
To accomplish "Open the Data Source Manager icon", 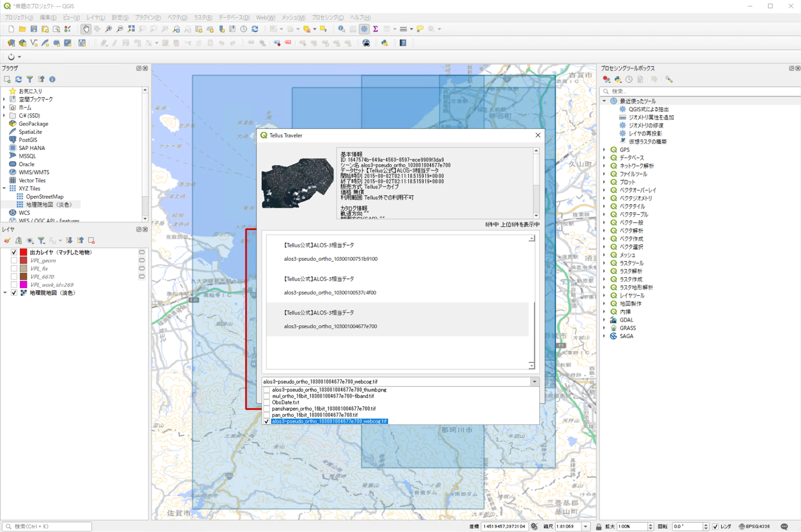I will [11, 43].
